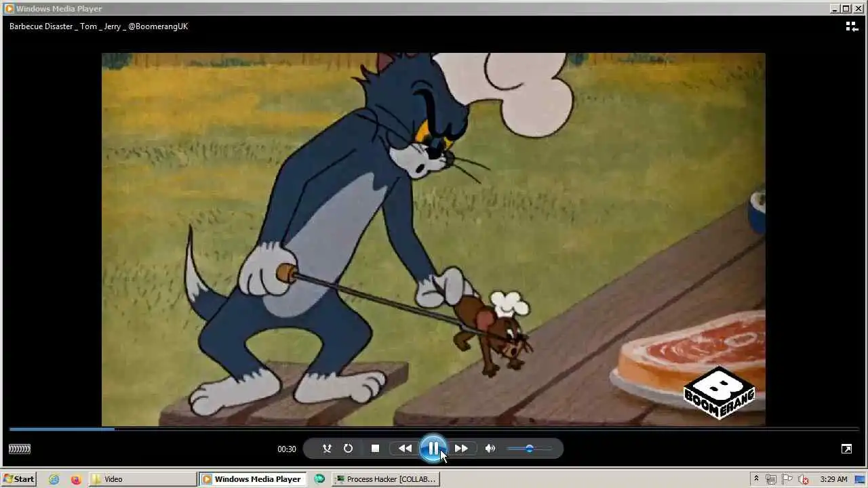Open the Windows Start menu
This screenshot has height=488, width=868.
(19, 479)
